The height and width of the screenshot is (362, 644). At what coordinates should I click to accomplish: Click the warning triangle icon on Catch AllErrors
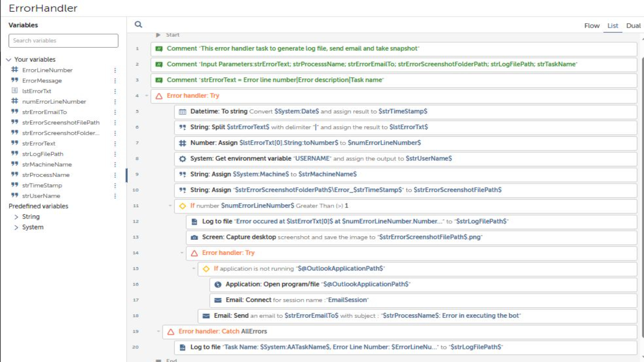pyautogui.click(x=171, y=332)
